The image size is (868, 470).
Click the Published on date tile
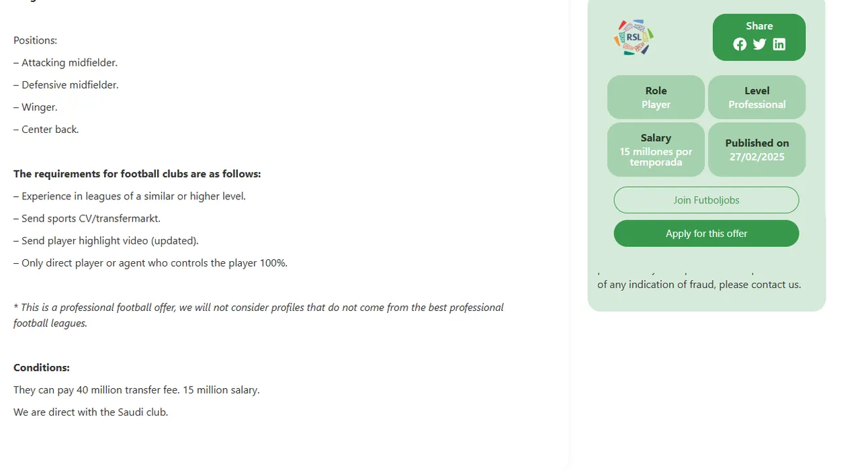(x=756, y=149)
